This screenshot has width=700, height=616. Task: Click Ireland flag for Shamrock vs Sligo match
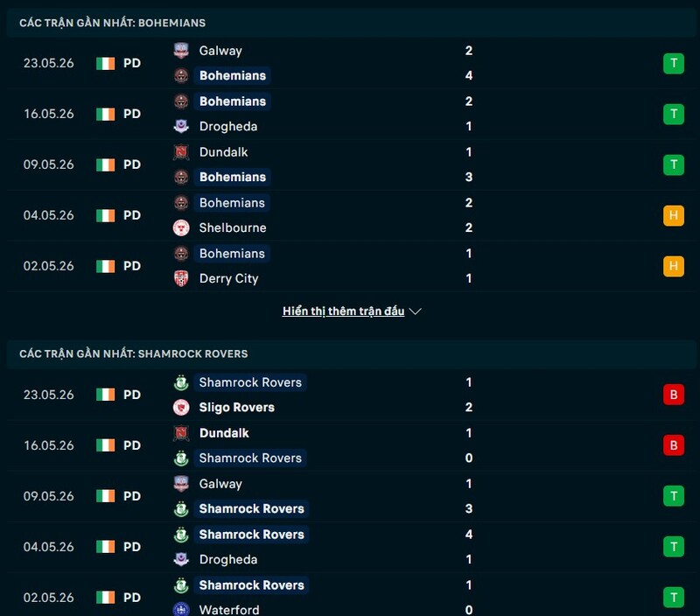(105, 395)
